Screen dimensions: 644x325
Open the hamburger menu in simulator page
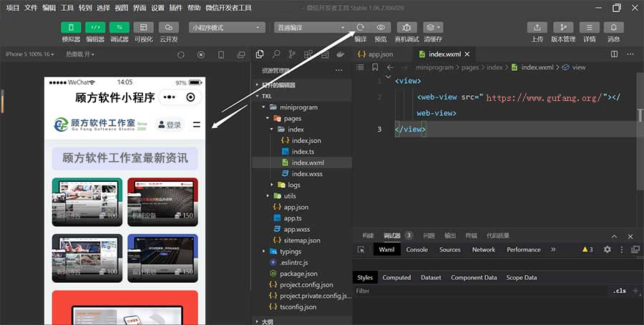coord(197,125)
